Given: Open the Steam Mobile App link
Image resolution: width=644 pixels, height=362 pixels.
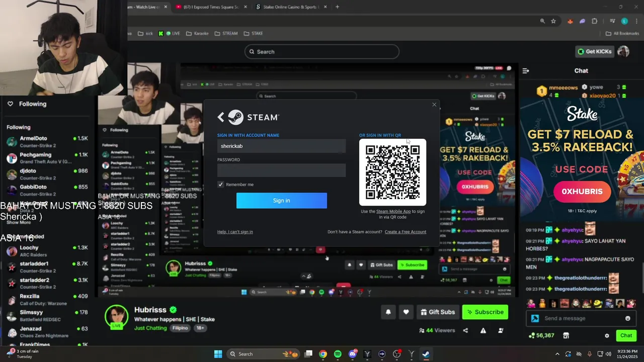Looking at the screenshot, I should [x=393, y=211].
